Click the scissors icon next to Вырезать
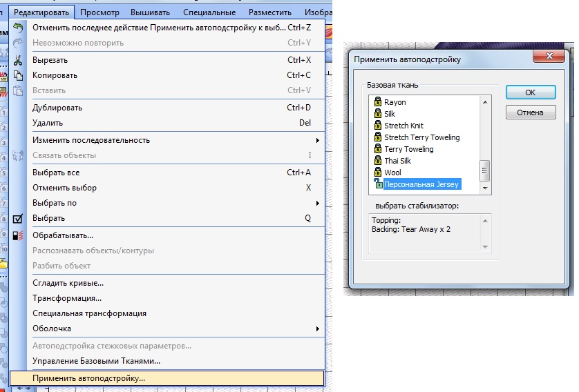The width and height of the screenshot is (579, 392). [x=18, y=60]
